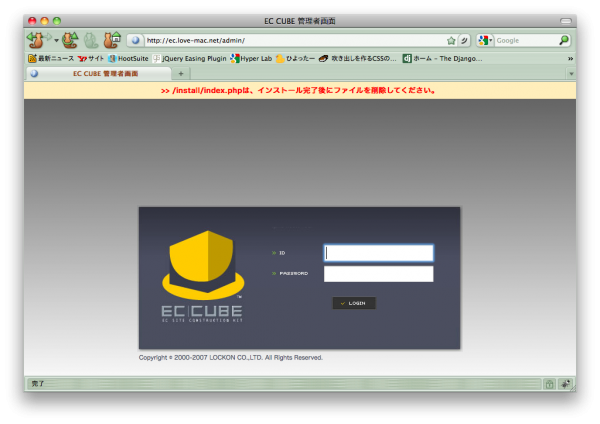600x424 pixels.
Task: Click the status bar add-on icon
Action: [565, 384]
